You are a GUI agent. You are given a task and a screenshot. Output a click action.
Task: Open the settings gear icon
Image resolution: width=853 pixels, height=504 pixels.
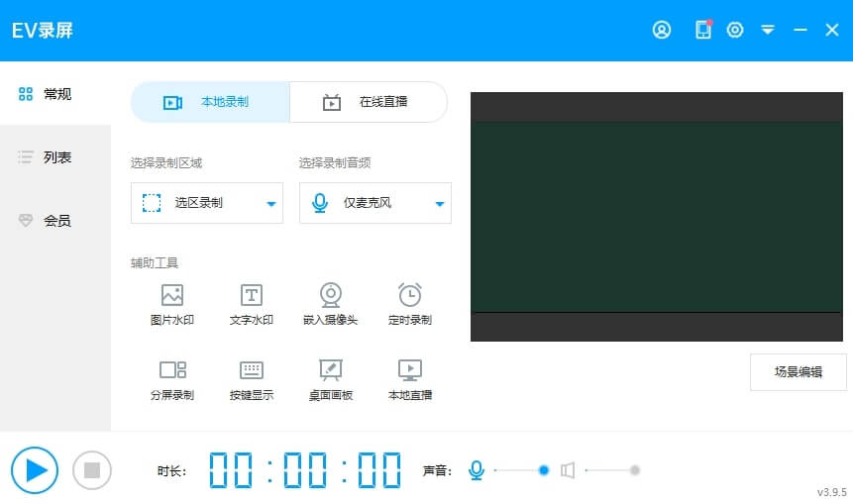735,30
